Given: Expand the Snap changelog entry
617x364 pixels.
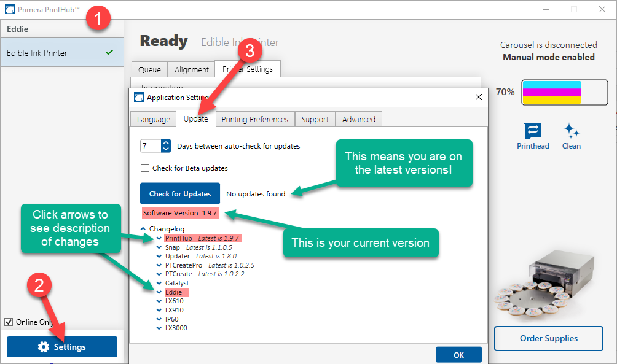Looking at the screenshot, I should click(159, 247).
